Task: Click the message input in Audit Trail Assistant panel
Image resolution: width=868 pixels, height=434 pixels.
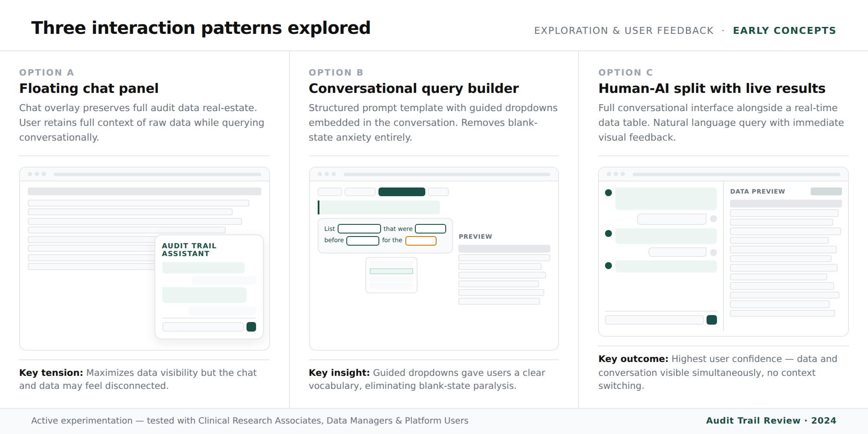Action: tap(203, 327)
